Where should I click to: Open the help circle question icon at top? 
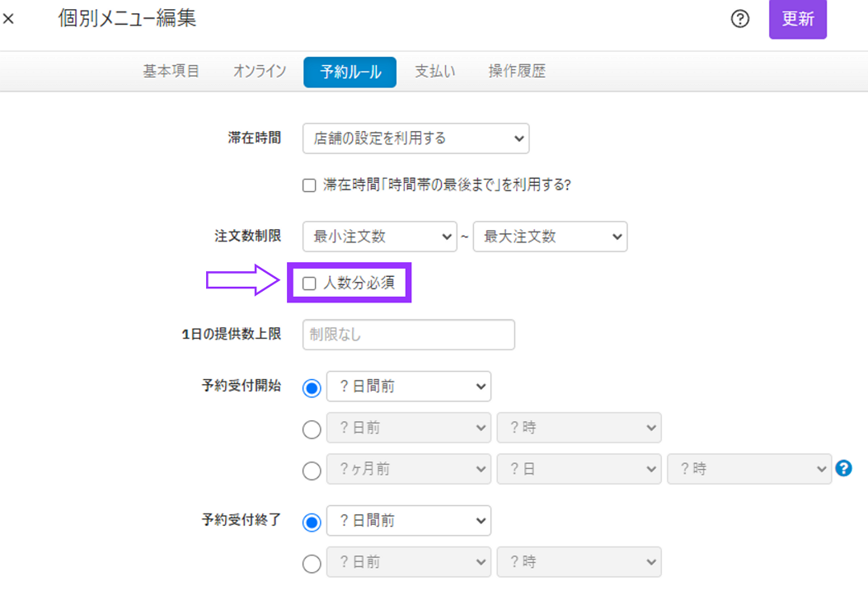(740, 19)
